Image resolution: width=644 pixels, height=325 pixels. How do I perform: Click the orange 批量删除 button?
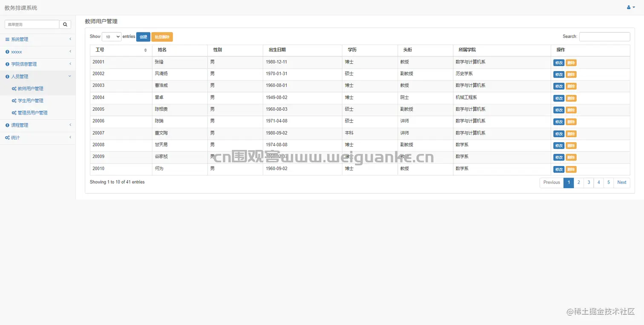click(162, 37)
